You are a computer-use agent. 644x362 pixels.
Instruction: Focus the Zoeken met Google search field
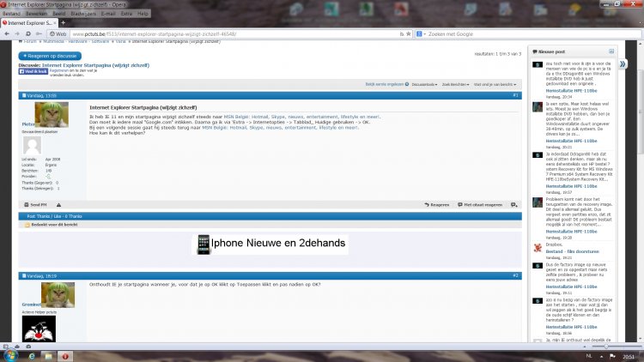[533, 34]
